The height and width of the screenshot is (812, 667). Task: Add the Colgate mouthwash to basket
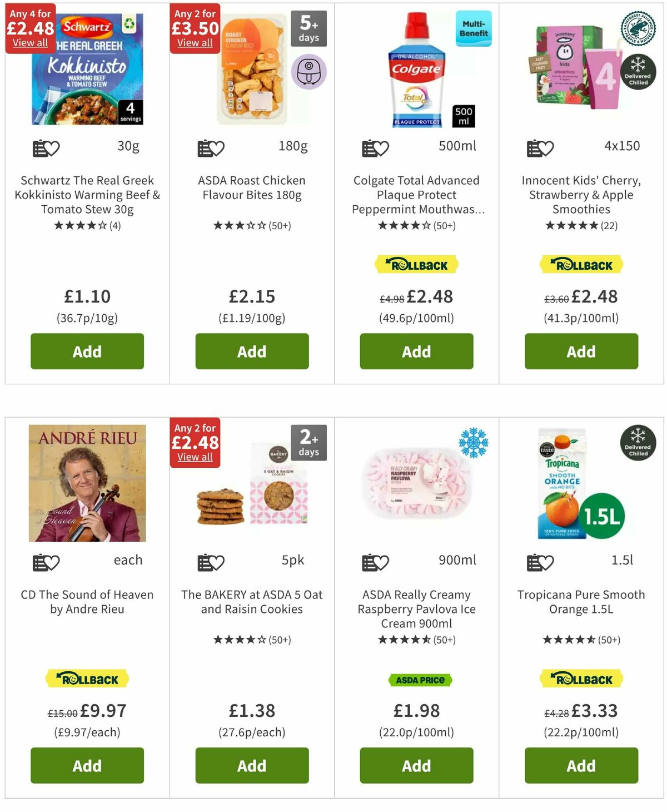(416, 351)
